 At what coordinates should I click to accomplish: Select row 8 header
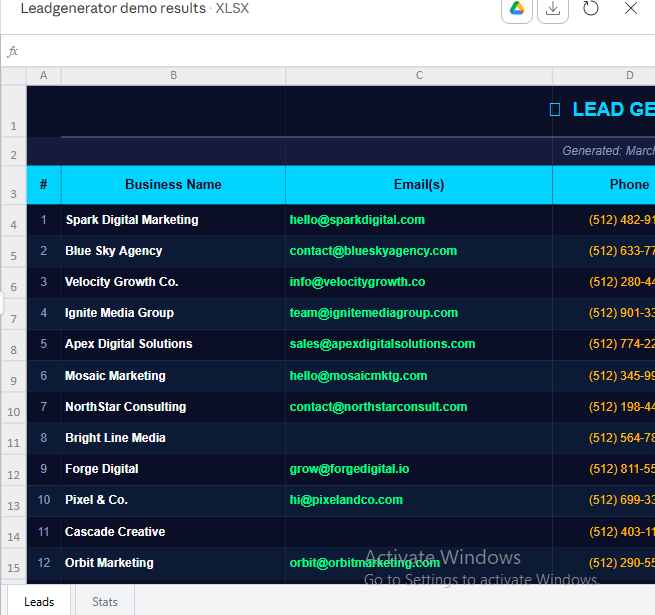pos(13,345)
